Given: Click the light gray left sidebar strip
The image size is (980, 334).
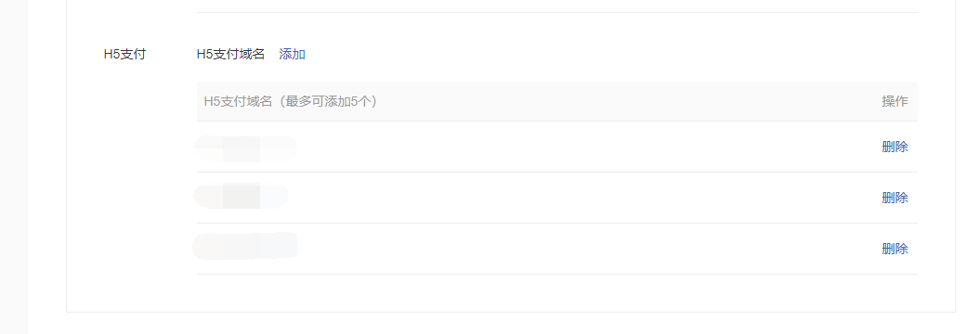Looking at the screenshot, I should pos(14,167).
